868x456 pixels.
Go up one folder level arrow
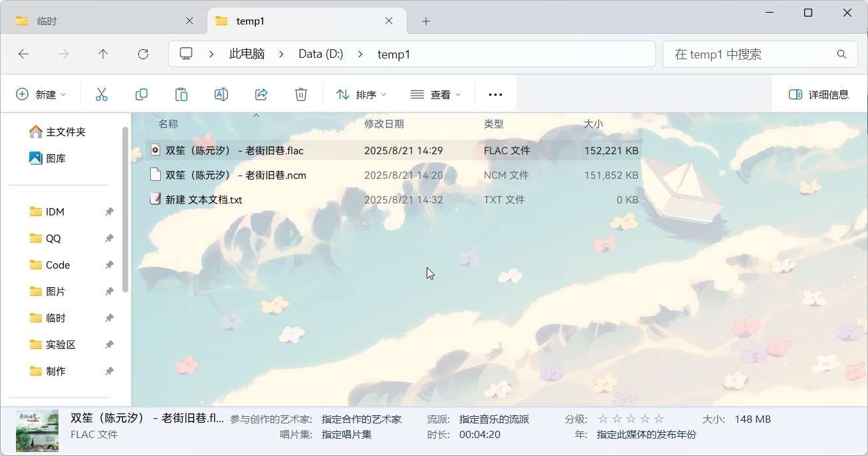click(103, 55)
